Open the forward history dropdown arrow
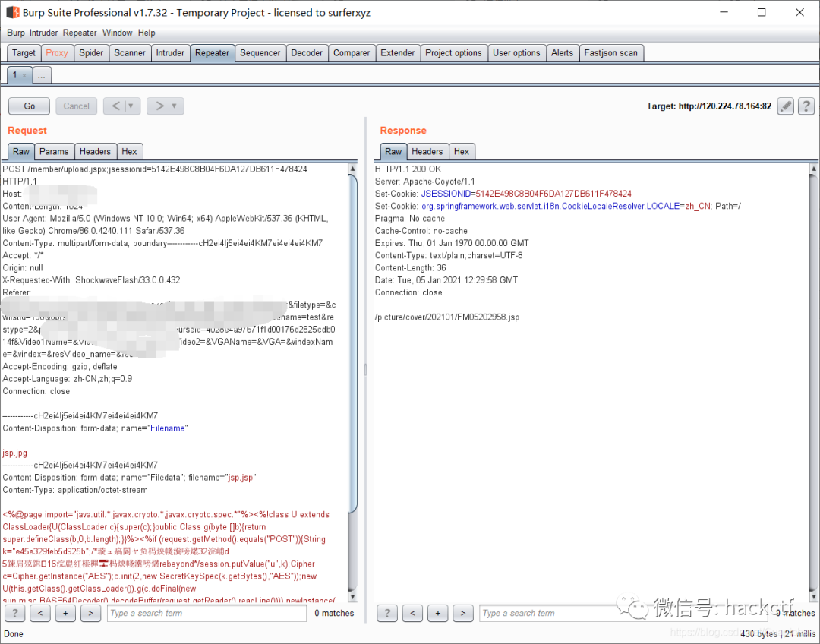Image resolution: width=820 pixels, height=644 pixels. pos(175,106)
